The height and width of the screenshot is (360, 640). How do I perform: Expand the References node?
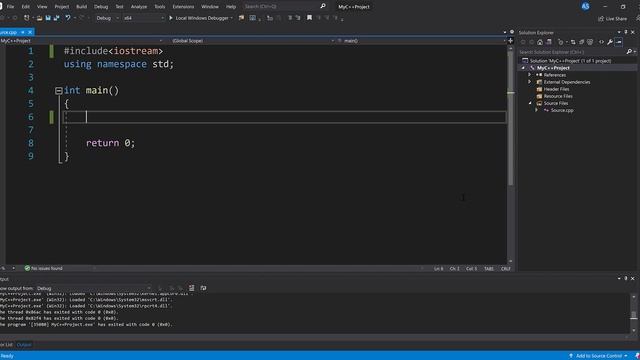point(529,75)
